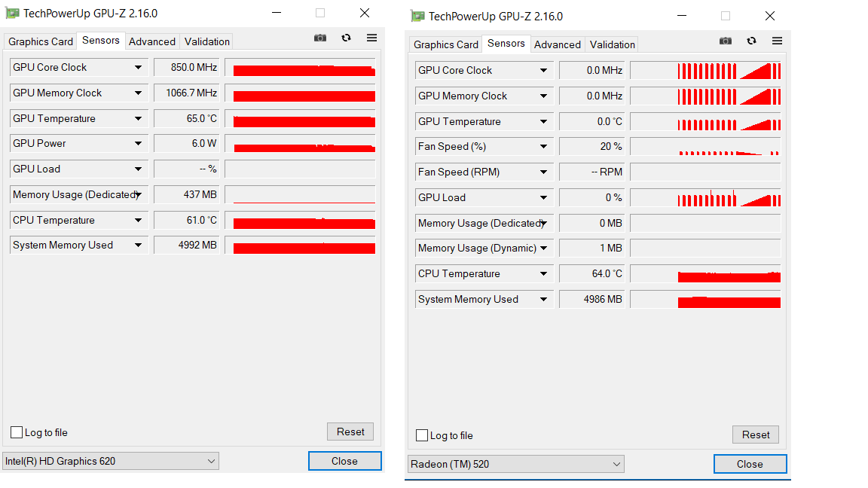Viewport: 868px width, 488px height.
Task: Click GPU-Z app icon in left window title bar
Action: pyautogui.click(x=12, y=14)
